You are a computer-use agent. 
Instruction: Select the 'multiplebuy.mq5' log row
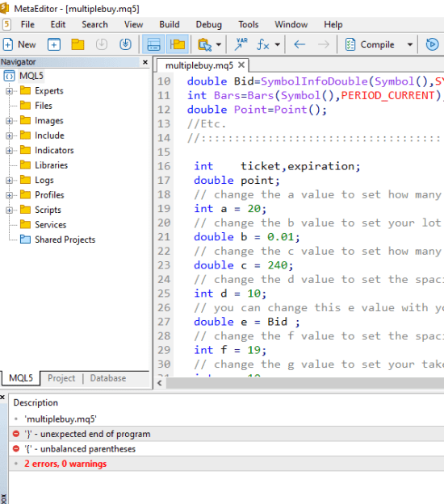coord(226,419)
